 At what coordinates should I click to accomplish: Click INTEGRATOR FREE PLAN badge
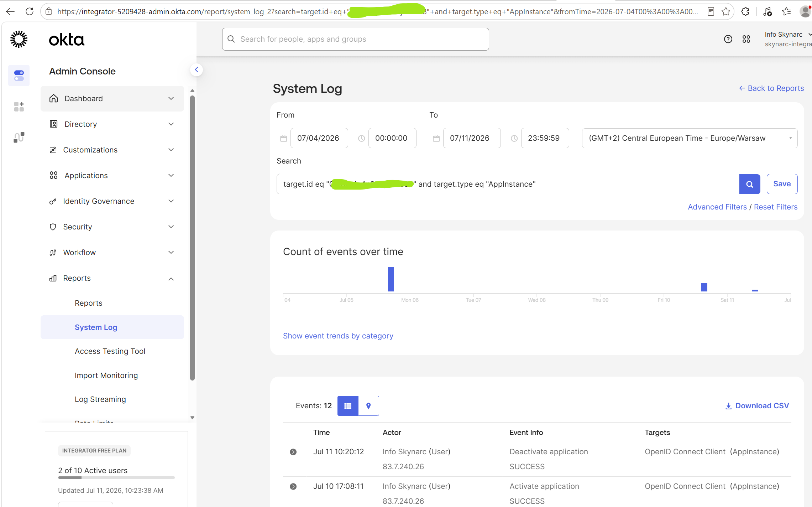[94, 451]
